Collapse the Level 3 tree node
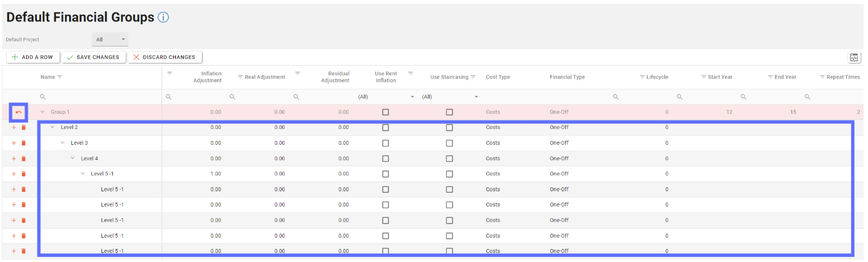 63,143
